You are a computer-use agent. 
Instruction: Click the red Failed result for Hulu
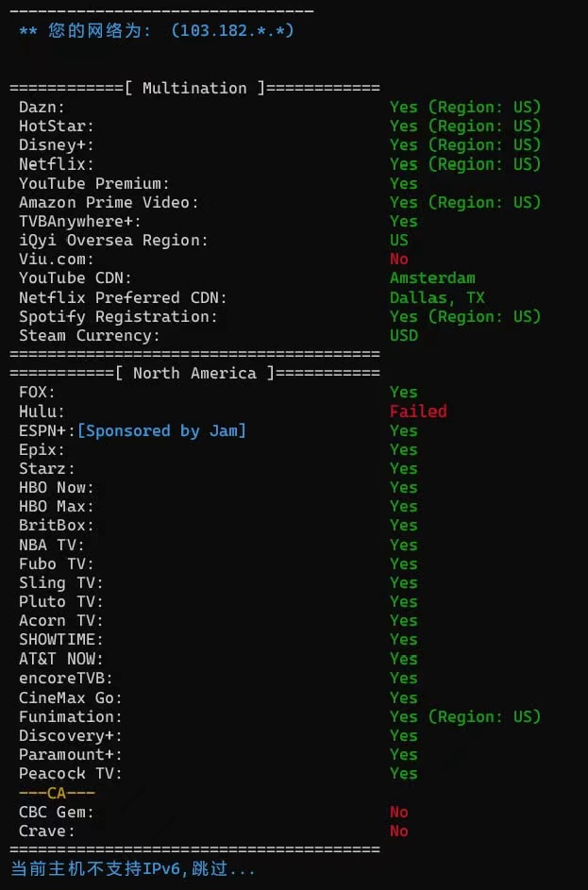[x=418, y=411]
